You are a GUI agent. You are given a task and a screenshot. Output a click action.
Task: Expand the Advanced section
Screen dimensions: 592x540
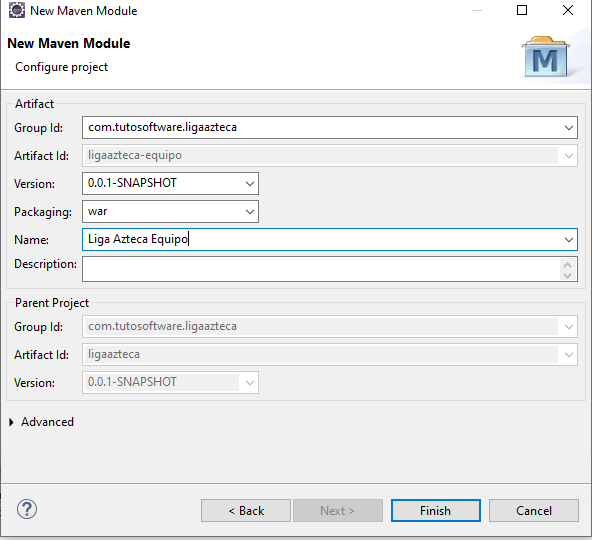(11, 422)
